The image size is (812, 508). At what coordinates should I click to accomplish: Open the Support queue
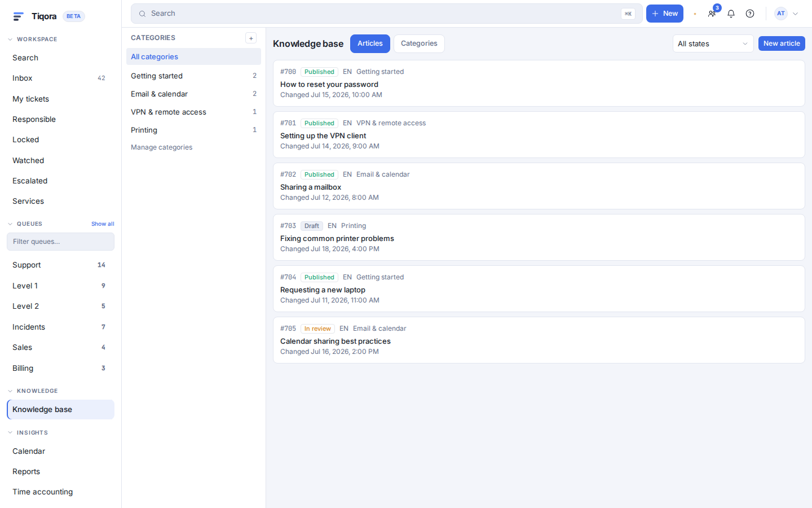pos(60,265)
